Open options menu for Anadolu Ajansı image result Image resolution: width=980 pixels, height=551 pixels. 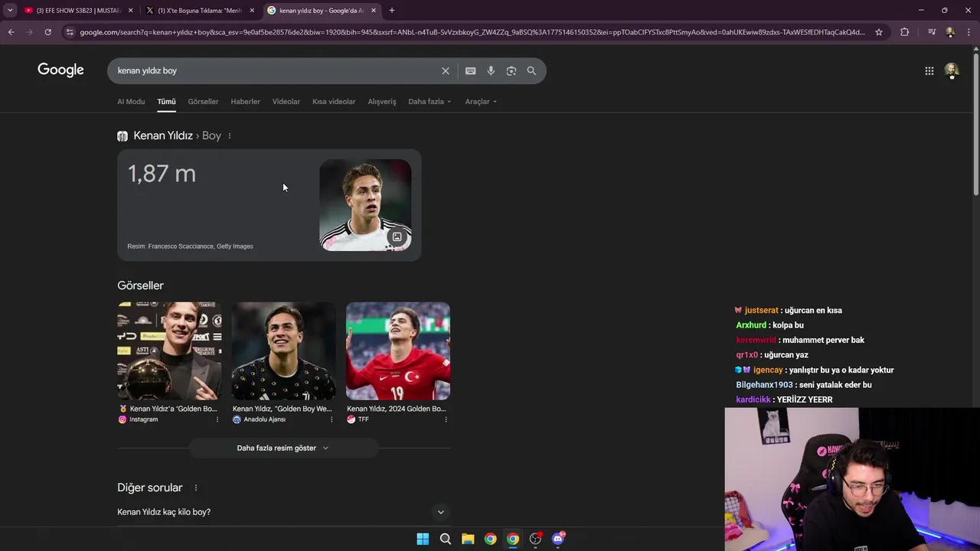click(x=332, y=419)
